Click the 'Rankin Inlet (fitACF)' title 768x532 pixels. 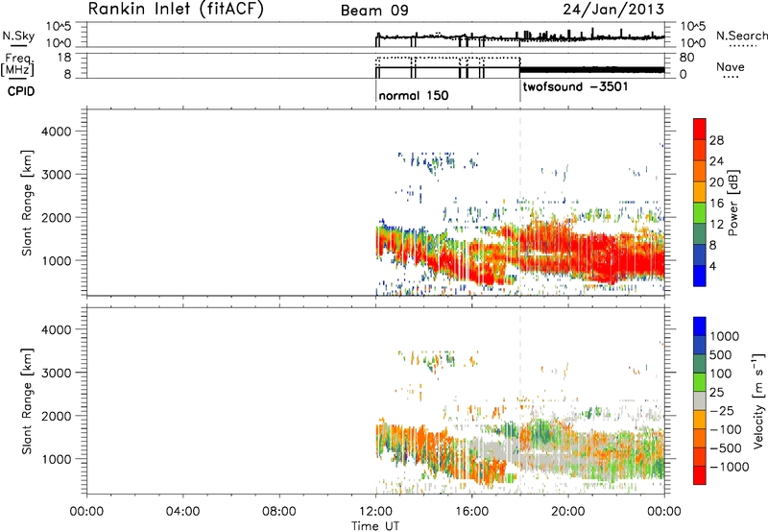click(176, 9)
